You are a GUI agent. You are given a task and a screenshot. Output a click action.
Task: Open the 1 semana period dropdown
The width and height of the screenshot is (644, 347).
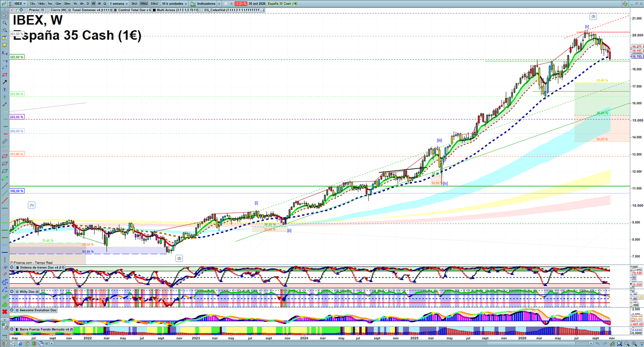tap(119, 4)
